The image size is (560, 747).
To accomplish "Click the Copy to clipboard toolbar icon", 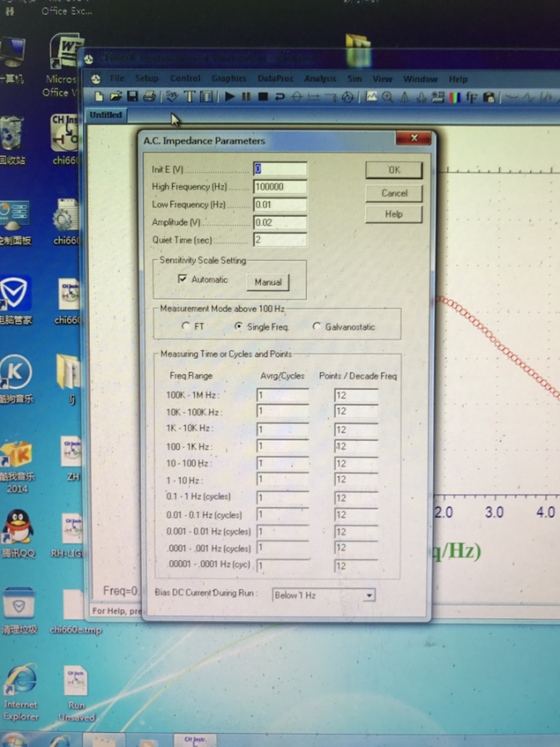I will (489, 97).
